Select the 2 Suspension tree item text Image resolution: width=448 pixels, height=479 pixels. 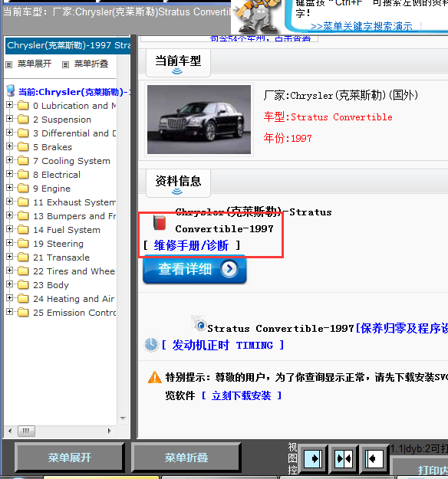[62, 120]
